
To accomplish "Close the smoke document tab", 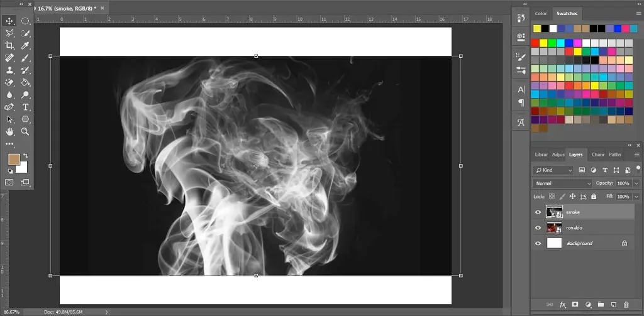I will tap(103, 8).
